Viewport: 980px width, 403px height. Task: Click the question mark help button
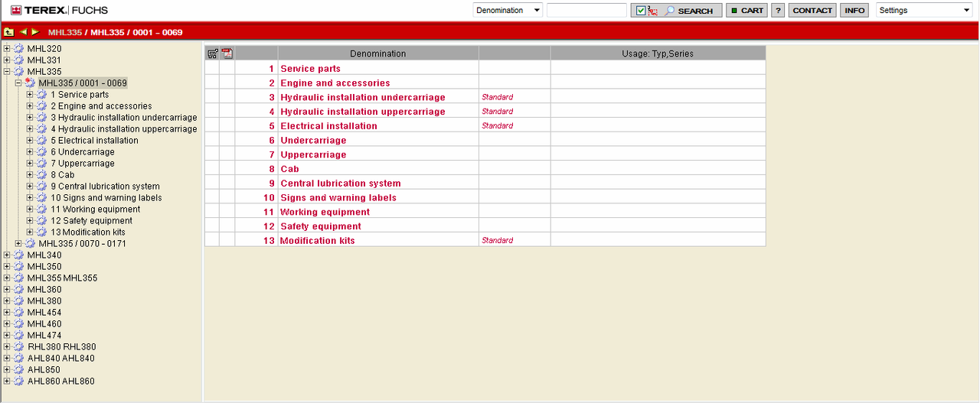point(778,11)
